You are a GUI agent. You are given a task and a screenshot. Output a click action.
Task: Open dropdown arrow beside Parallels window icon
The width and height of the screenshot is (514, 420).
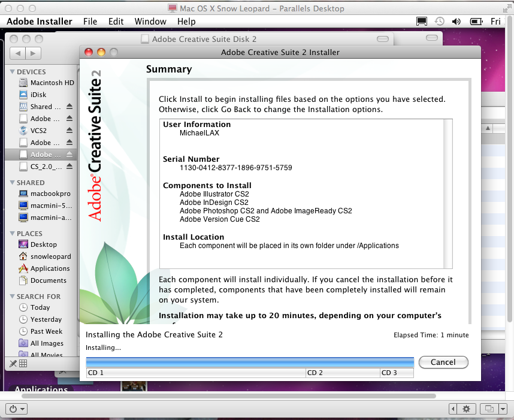pyautogui.click(x=503, y=409)
